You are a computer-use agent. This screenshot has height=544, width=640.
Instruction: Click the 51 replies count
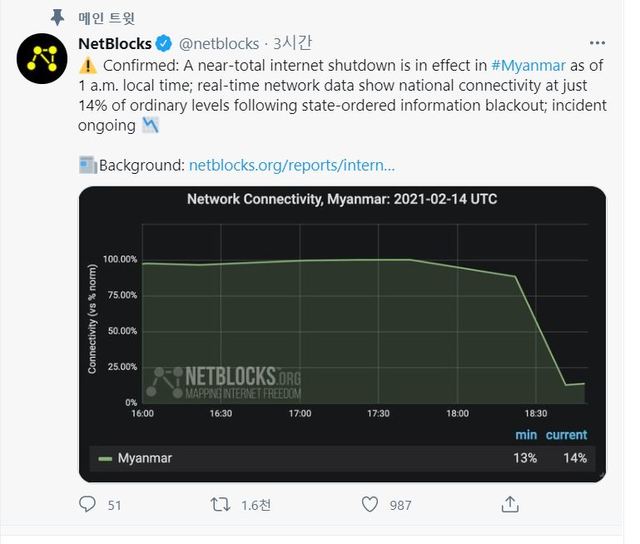pyautogui.click(x=114, y=505)
